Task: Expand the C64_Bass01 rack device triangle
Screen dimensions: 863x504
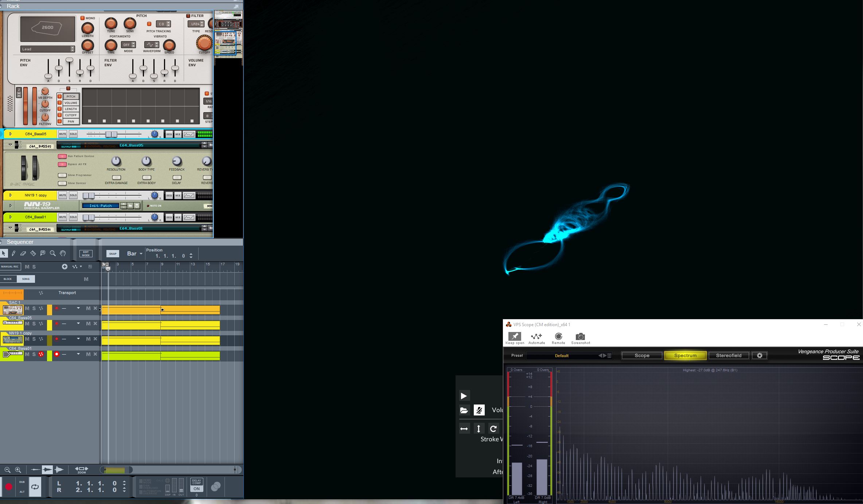Action: [11, 217]
